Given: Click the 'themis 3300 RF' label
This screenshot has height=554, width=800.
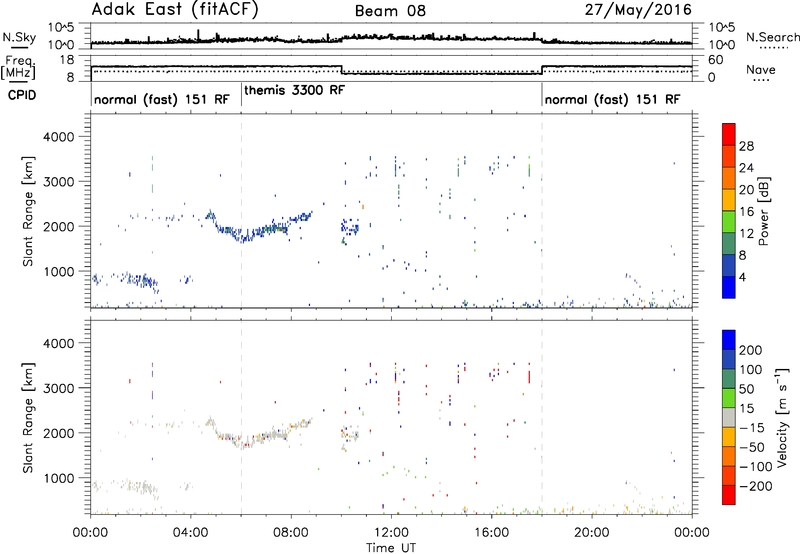Looking at the screenshot, I should (x=294, y=90).
